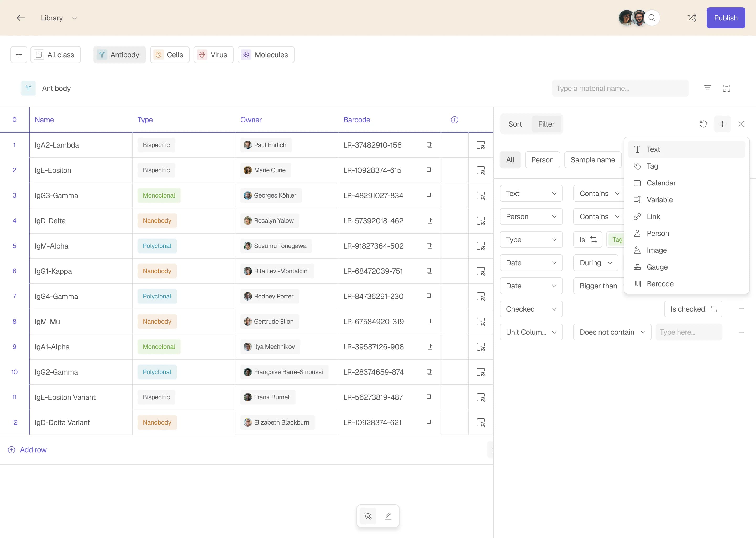Toggle the Is checked condition

coord(693,309)
